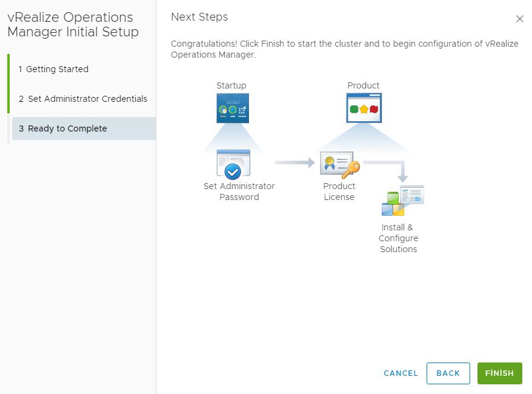532x394 pixels.
Task: Click the Startup dashboard icon
Action: point(233,108)
